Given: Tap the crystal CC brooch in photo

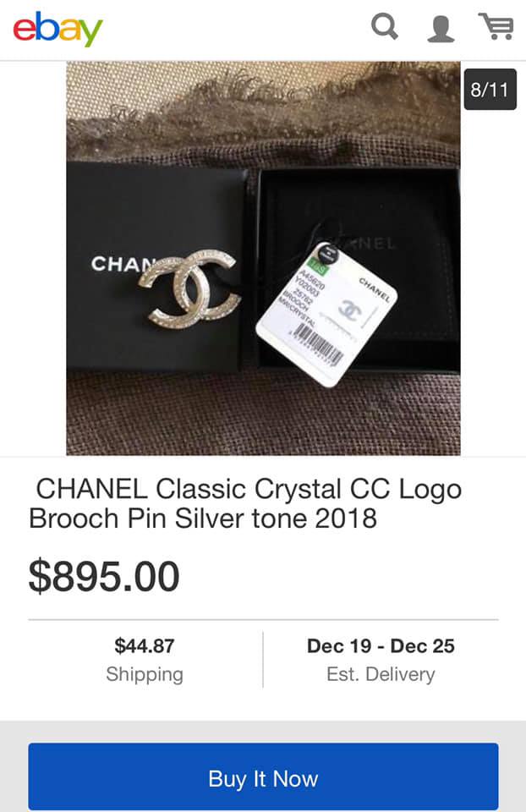Looking at the screenshot, I should click(x=189, y=288).
